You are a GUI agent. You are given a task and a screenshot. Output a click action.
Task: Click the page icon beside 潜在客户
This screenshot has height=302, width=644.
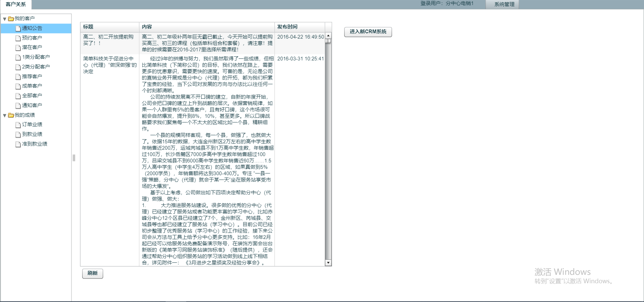pos(18,48)
